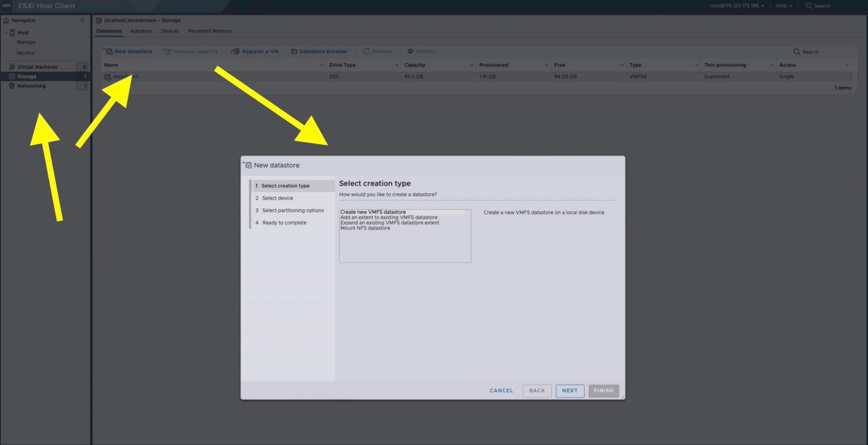Switch to the Persistent Memory tab
This screenshot has height=445, width=868.
pos(210,31)
